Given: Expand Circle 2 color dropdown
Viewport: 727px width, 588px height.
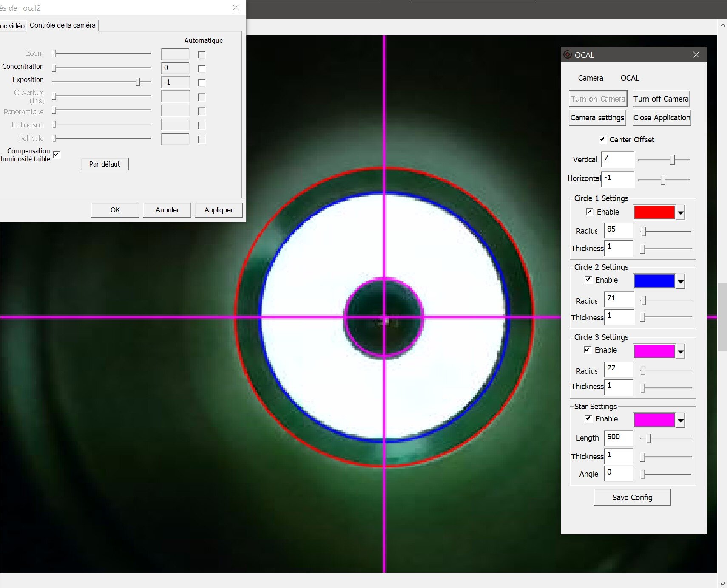Looking at the screenshot, I should (x=680, y=281).
